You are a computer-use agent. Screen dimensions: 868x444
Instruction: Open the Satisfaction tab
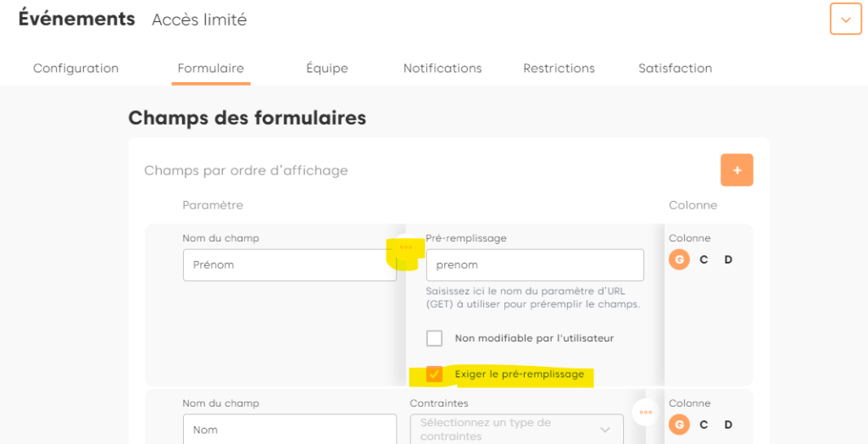675,69
